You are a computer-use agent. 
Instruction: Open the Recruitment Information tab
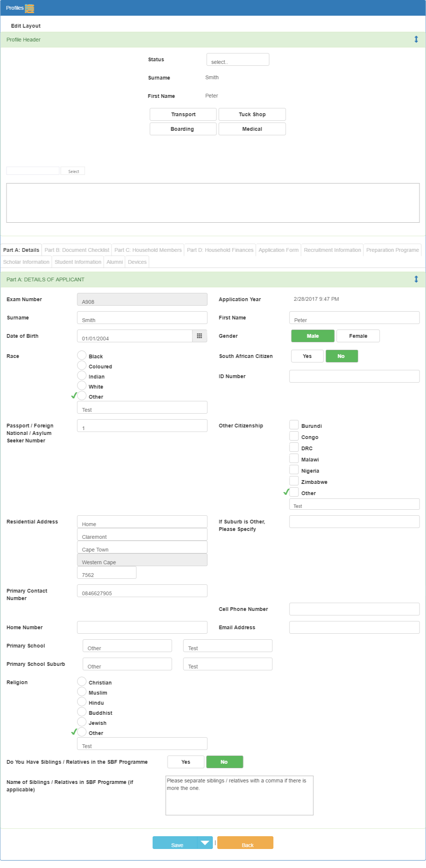[x=333, y=250]
